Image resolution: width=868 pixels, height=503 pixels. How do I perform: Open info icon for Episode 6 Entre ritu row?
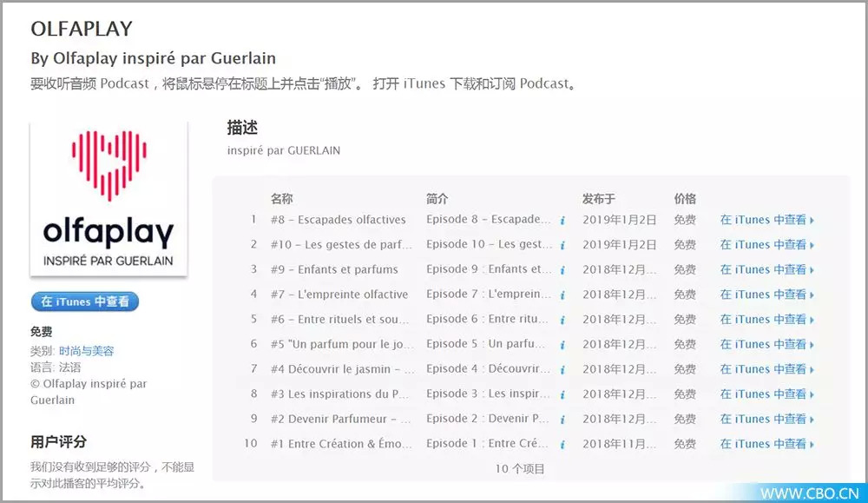tap(562, 320)
